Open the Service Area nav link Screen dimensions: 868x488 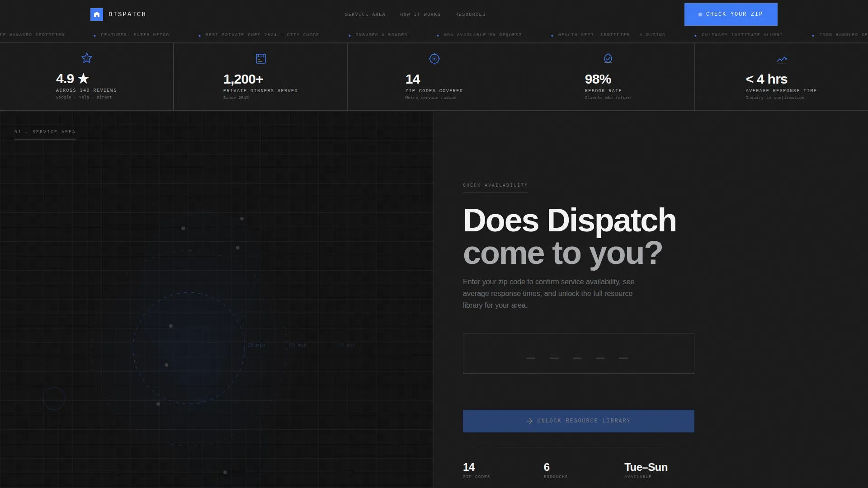coord(365,14)
